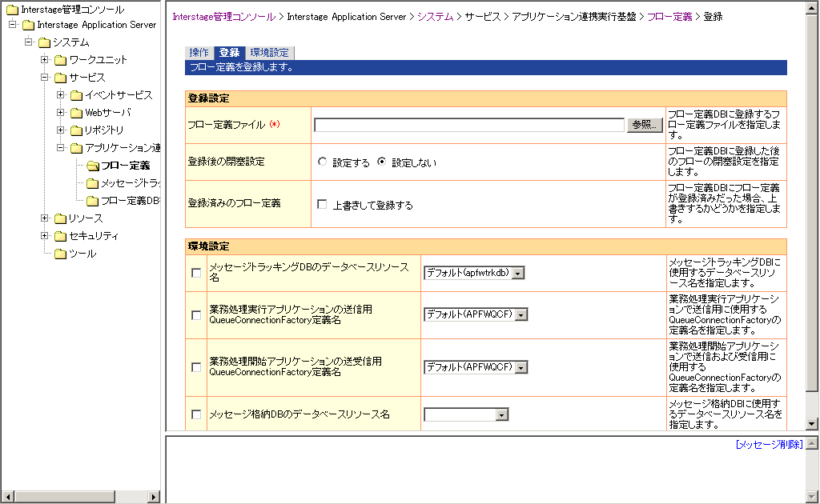Select ツール label in tree

[x=82, y=254]
